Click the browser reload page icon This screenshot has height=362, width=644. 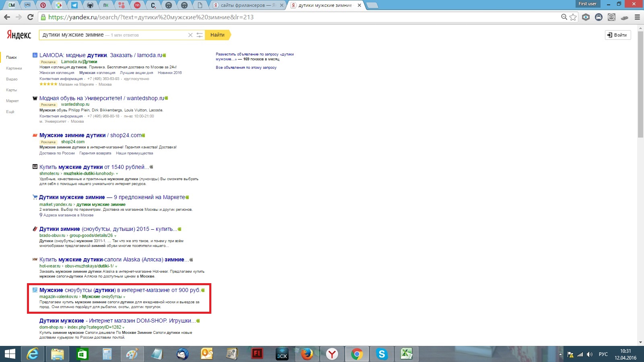click(x=30, y=17)
